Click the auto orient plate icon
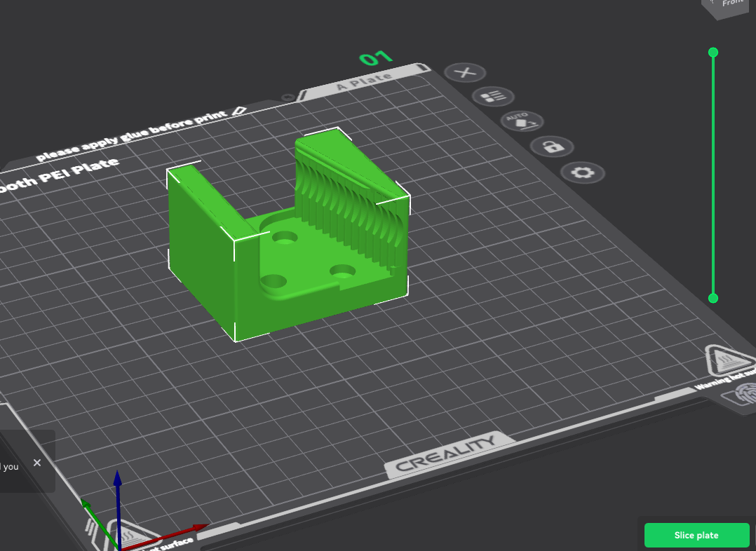The image size is (756, 551). tap(522, 121)
